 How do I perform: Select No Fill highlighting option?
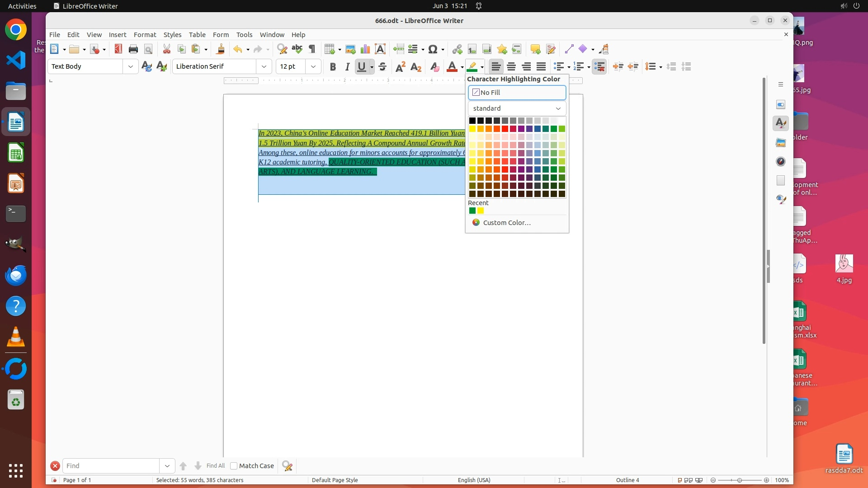(517, 93)
